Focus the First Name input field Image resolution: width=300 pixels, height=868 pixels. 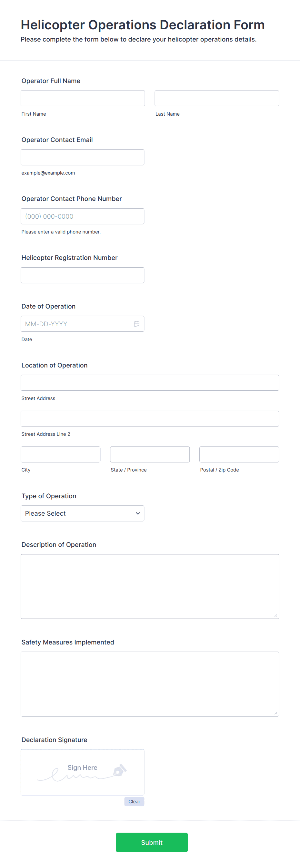(83, 98)
